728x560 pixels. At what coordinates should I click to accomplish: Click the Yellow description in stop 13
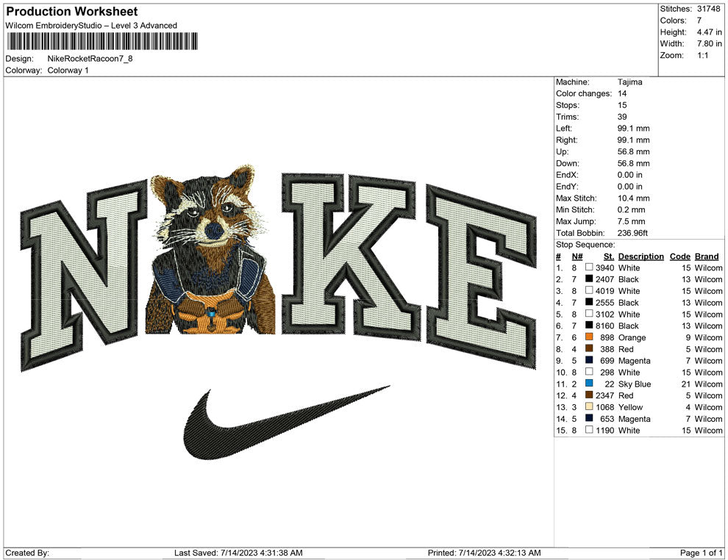630,407
